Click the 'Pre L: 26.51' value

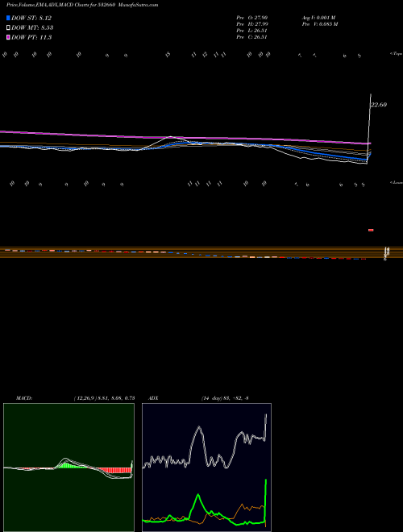(252, 31)
